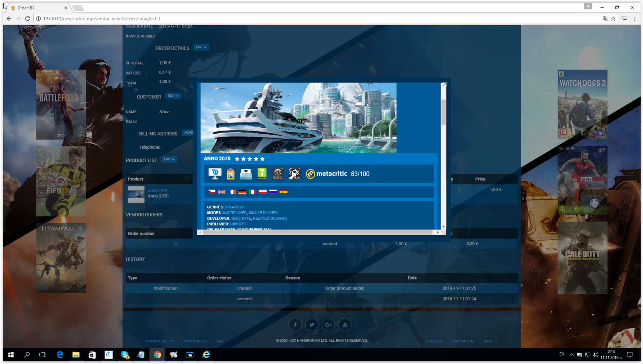Click the 'Order product added' history reason

(344, 288)
